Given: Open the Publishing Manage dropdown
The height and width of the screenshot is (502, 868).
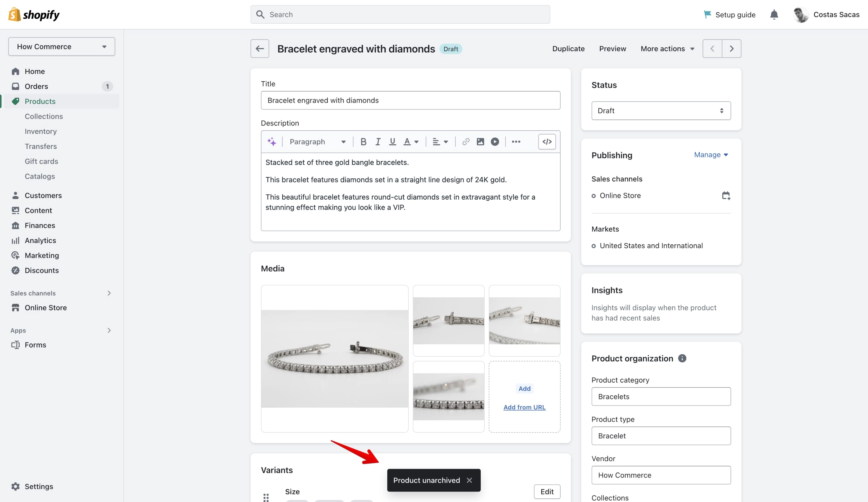Looking at the screenshot, I should tap(711, 155).
